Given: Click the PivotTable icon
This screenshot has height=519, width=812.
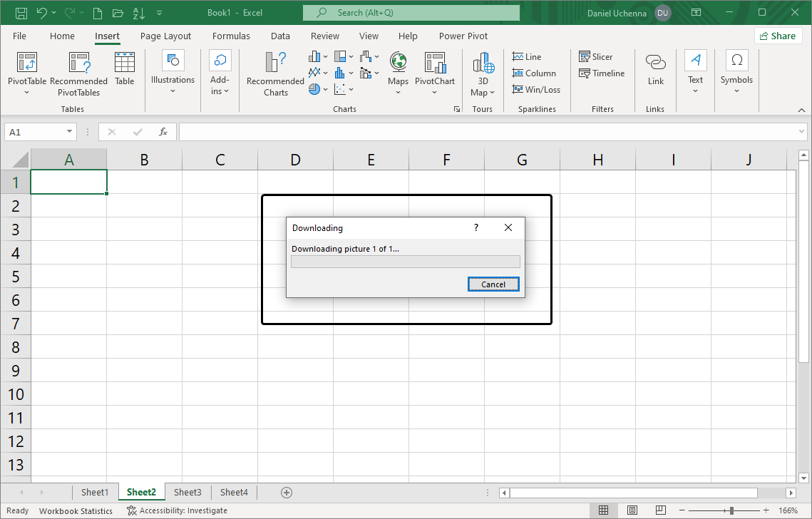Looking at the screenshot, I should [x=27, y=64].
